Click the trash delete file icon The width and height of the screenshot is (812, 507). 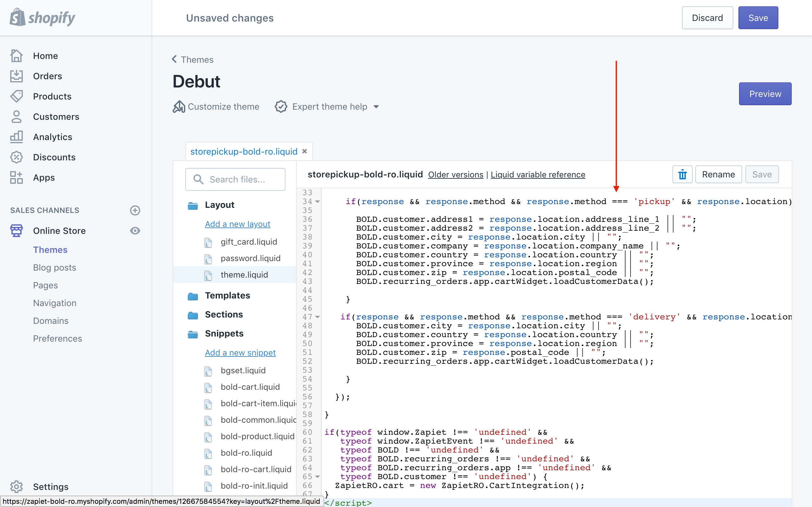pyautogui.click(x=682, y=174)
